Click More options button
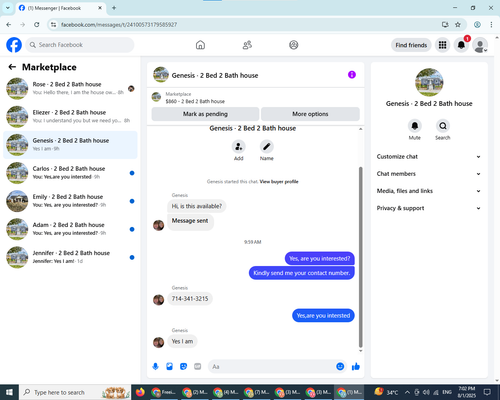Viewport: 500px width, 400px height. tap(310, 114)
